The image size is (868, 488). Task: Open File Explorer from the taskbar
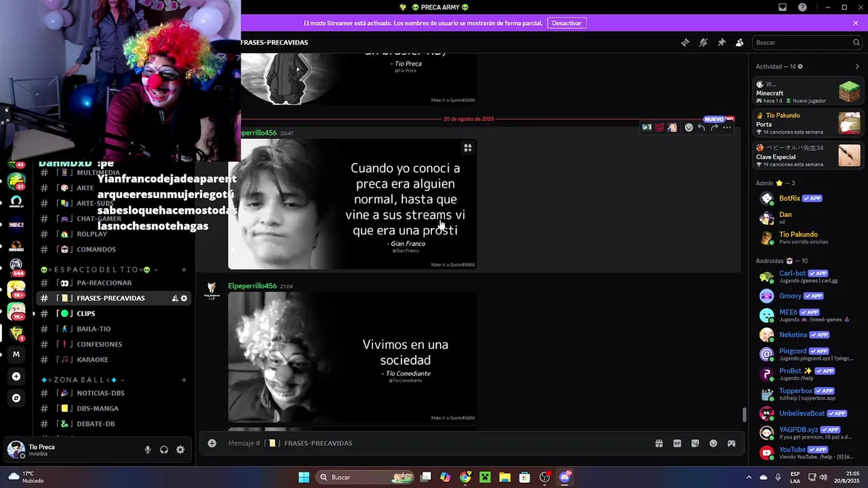[505, 477]
